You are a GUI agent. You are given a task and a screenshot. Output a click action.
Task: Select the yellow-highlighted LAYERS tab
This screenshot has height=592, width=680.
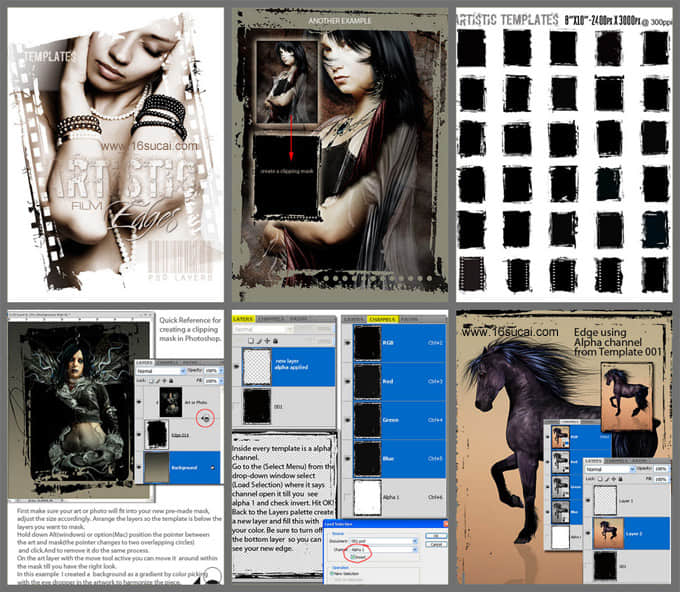tap(243, 319)
